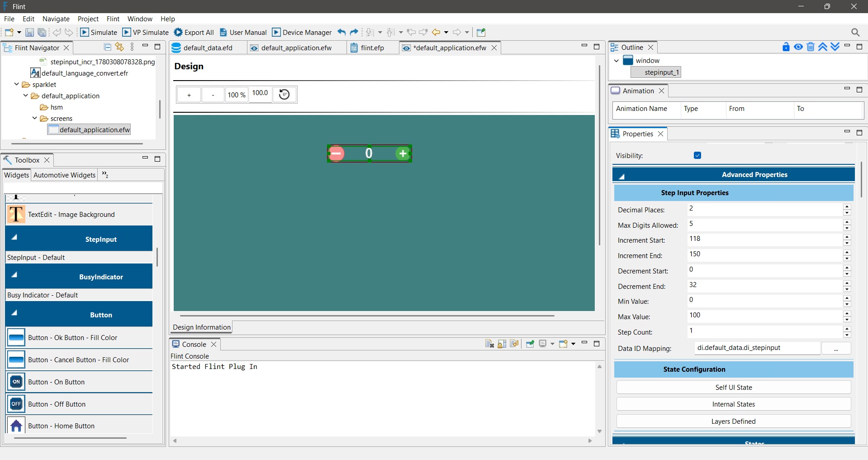Decrease Max Value using the down arrow
868x460 pixels.
847,320
